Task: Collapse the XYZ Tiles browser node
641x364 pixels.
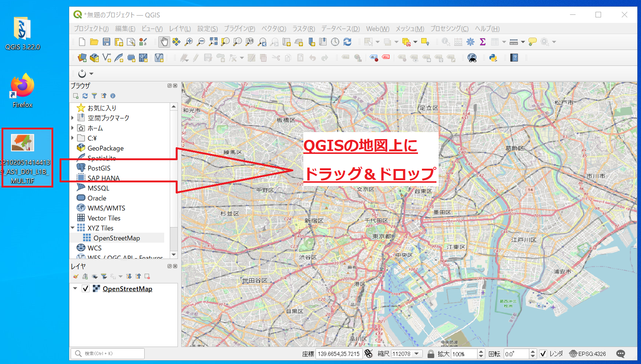Action: tap(72, 228)
